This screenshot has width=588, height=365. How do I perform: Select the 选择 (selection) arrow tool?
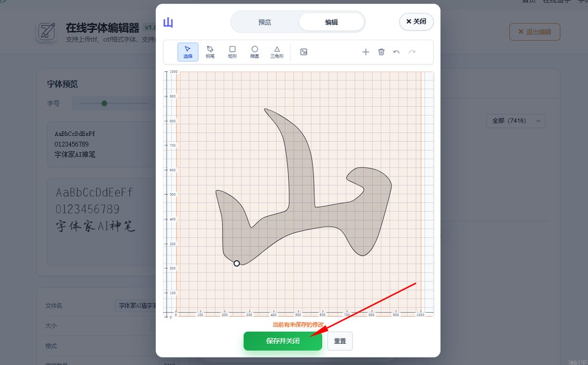click(188, 52)
